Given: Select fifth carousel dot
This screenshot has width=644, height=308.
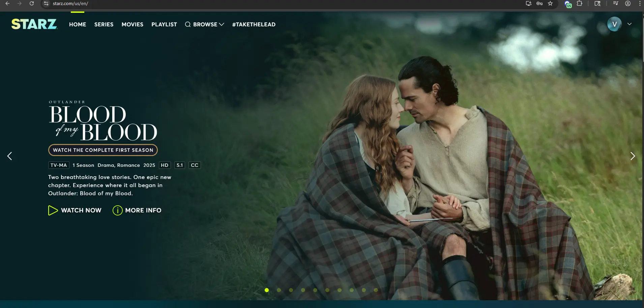Looking at the screenshot, I should coord(315,290).
